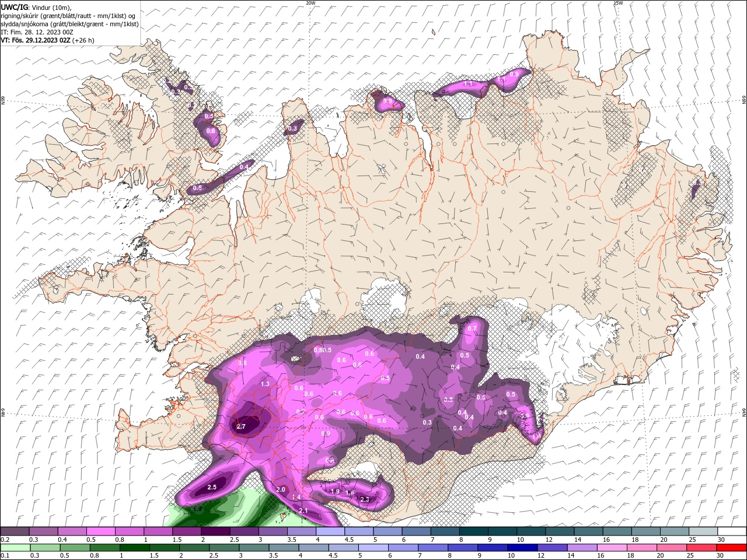Select the white 30+ swatch in upper legend
Screen dimensions: 747x560
731,531
